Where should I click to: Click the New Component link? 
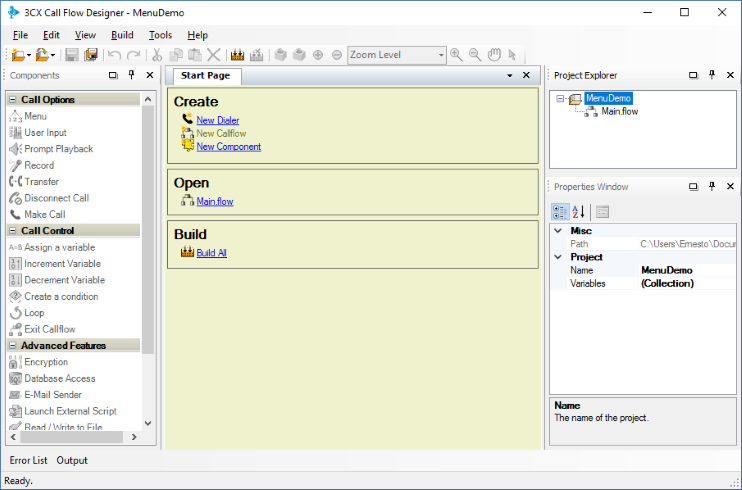[229, 147]
